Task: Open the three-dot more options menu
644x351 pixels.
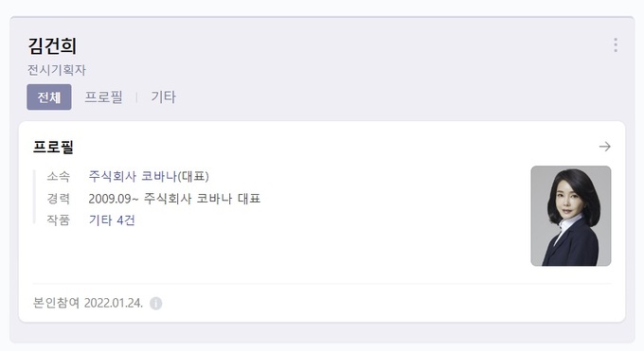Action: coord(616,45)
